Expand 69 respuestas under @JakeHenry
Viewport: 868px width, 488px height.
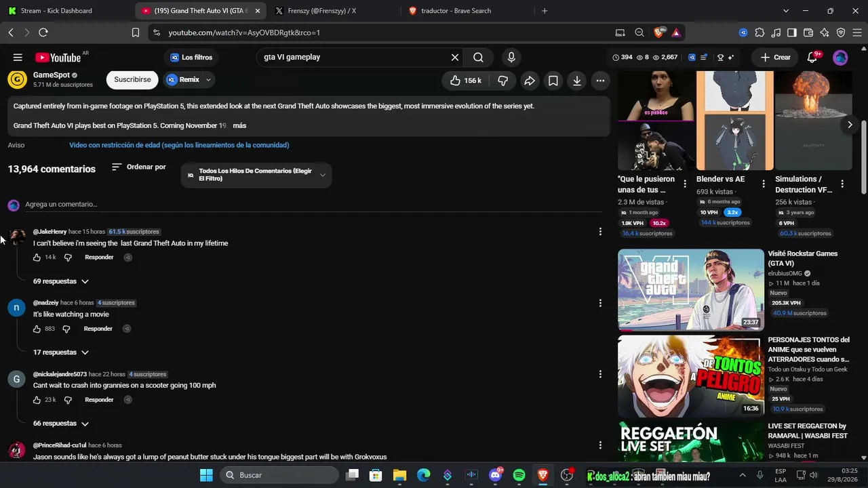click(61, 281)
